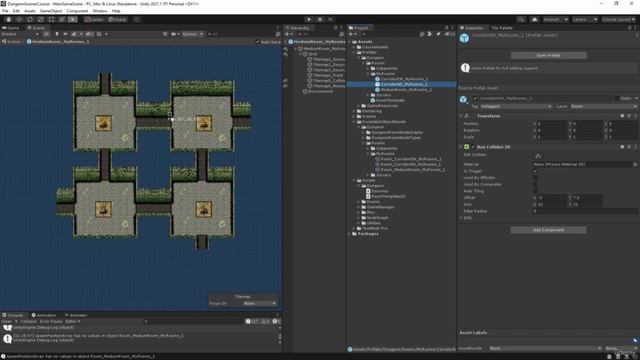Toggle 2D mode in Scene view
640x360 pixels.
click(x=46, y=34)
